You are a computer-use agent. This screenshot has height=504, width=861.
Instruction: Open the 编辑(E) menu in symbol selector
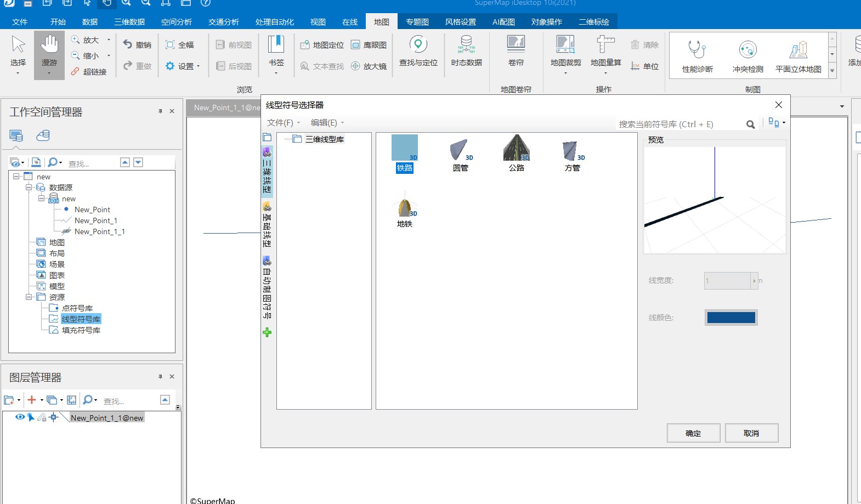tap(327, 123)
